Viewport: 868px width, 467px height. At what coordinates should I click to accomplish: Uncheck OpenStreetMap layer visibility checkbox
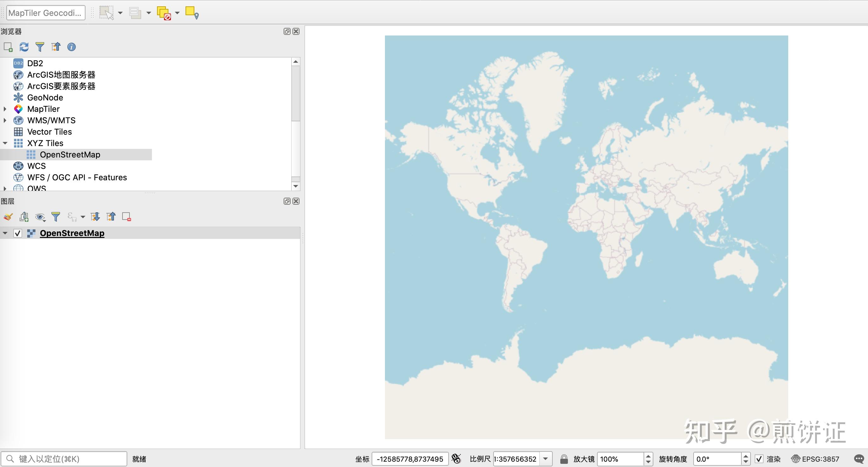click(x=17, y=233)
